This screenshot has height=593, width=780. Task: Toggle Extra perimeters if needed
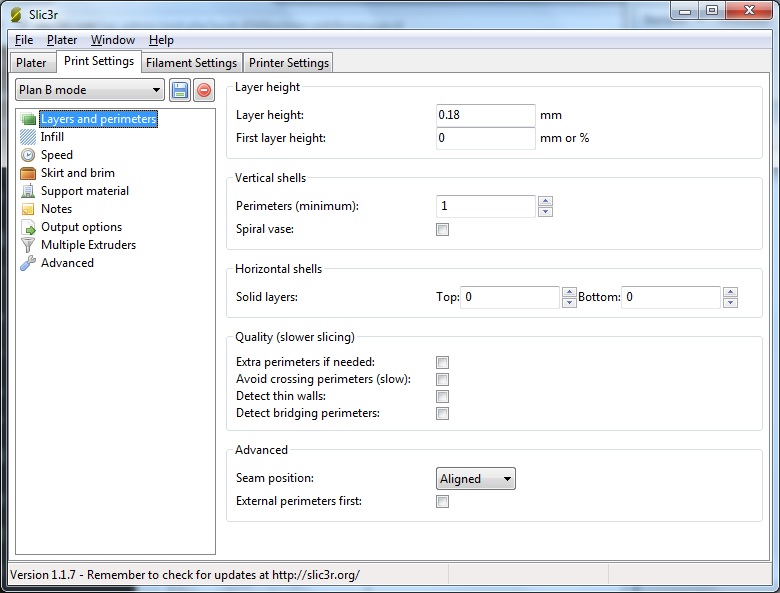click(x=442, y=362)
